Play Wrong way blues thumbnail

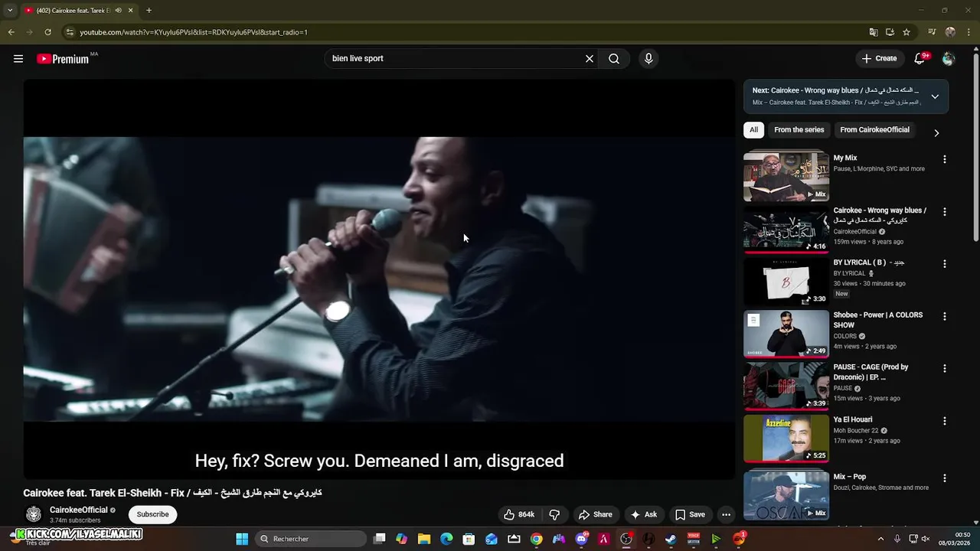[786, 229]
